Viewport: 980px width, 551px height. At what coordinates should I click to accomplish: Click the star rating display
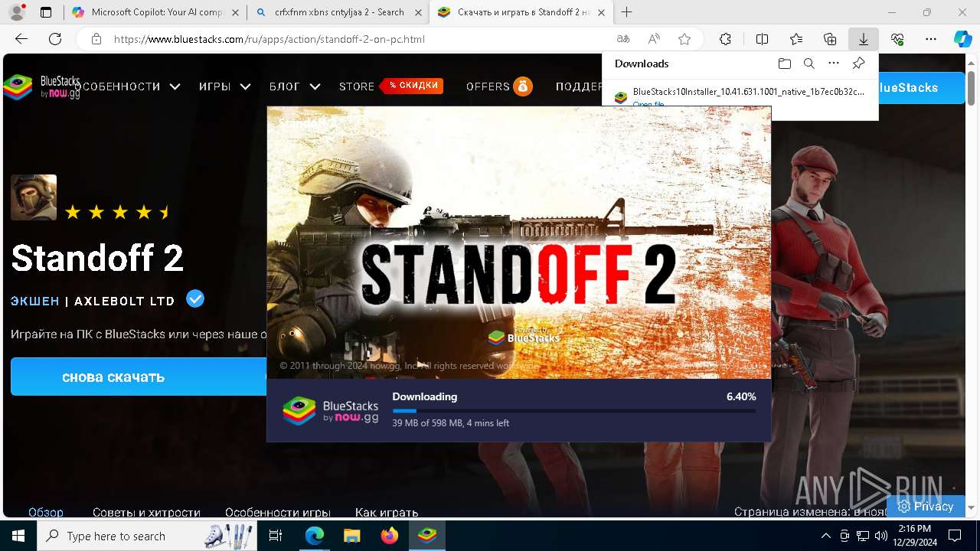[x=117, y=212]
